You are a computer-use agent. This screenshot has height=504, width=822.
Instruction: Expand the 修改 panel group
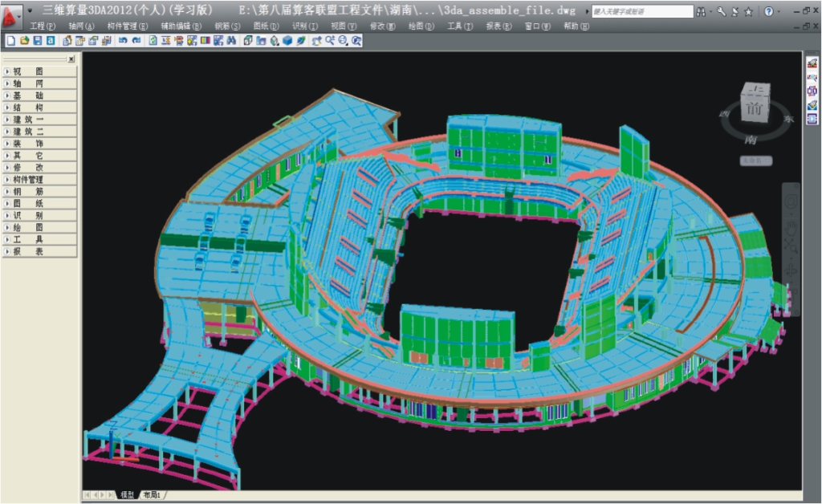click(39, 168)
